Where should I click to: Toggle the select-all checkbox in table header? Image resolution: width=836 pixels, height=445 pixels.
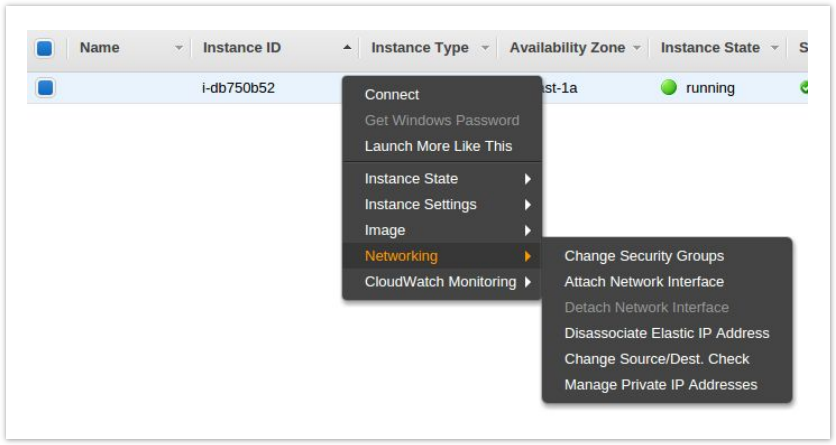point(45,48)
